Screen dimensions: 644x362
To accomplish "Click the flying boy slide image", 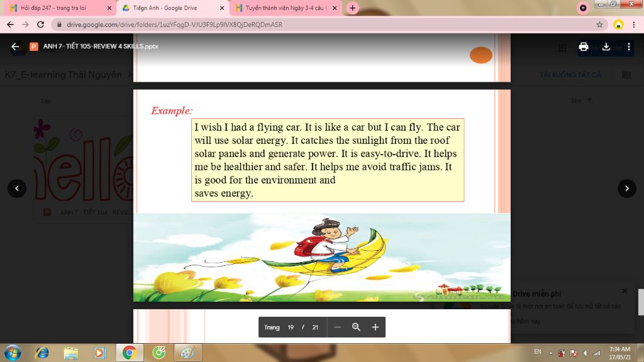I will coord(321,257).
